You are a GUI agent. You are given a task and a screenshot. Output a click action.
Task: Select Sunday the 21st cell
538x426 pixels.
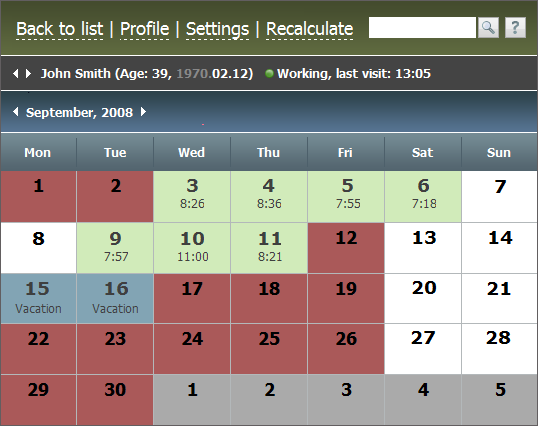coord(500,298)
